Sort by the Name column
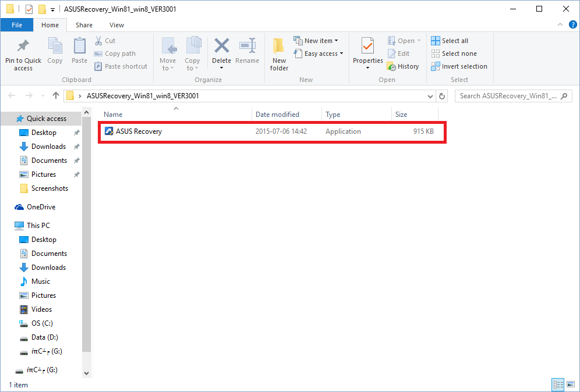 pos(176,115)
